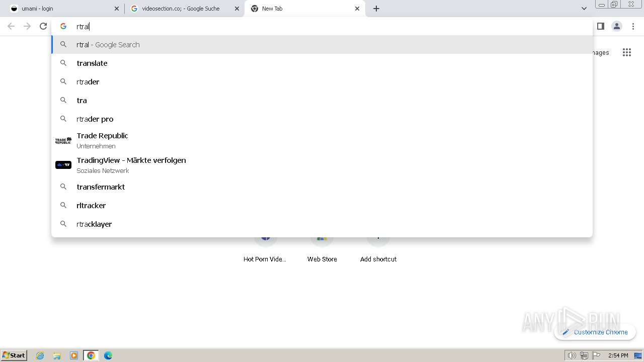644x362 pixels.
Task: Open the Windows Start button
Action: click(x=14, y=355)
